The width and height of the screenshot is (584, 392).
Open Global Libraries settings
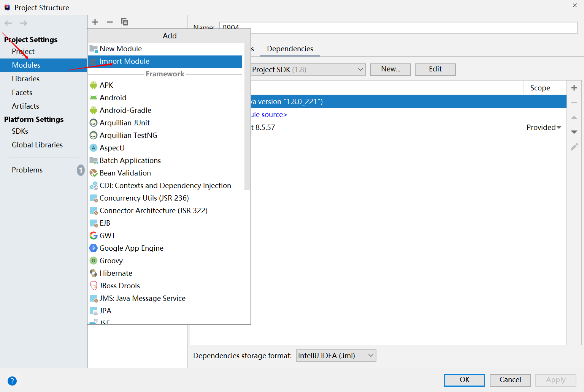coord(44,145)
